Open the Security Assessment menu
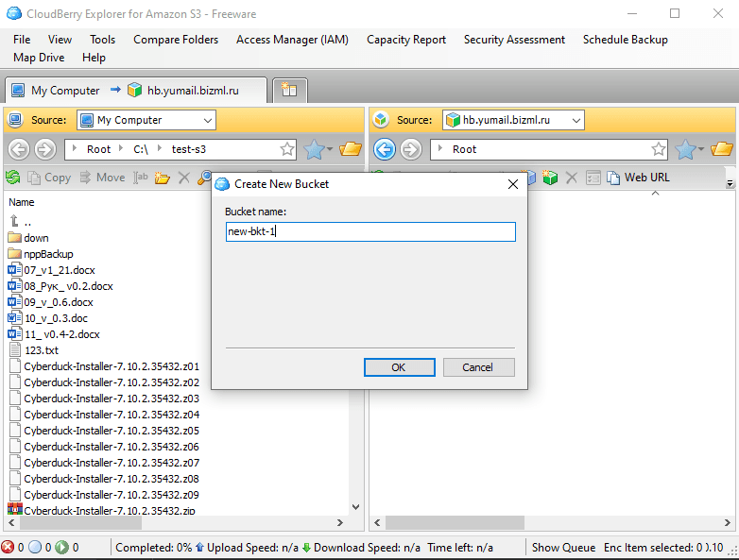Image resolution: width=739 pixels, height=560 pixels. pos(514,40)
